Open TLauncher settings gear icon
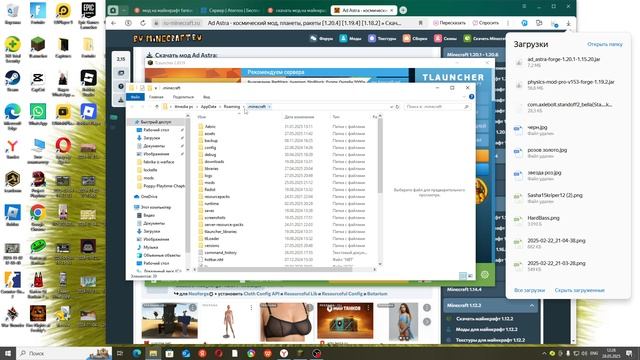Screen dimensions: 640x360 (484, 275)
